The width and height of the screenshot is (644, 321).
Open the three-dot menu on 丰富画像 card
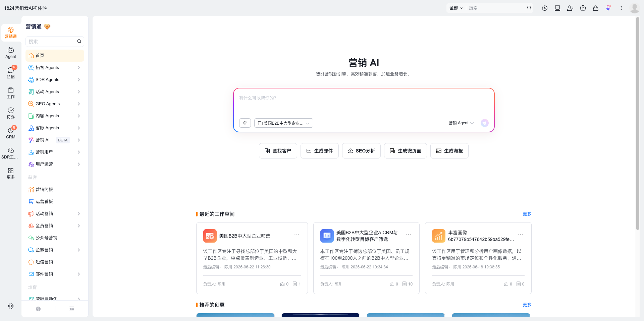pos(520,235)
